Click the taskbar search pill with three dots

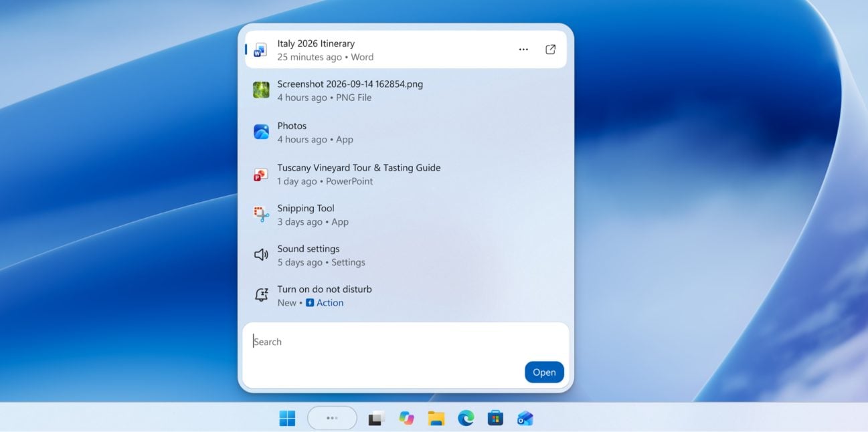(x=332, y=418)
